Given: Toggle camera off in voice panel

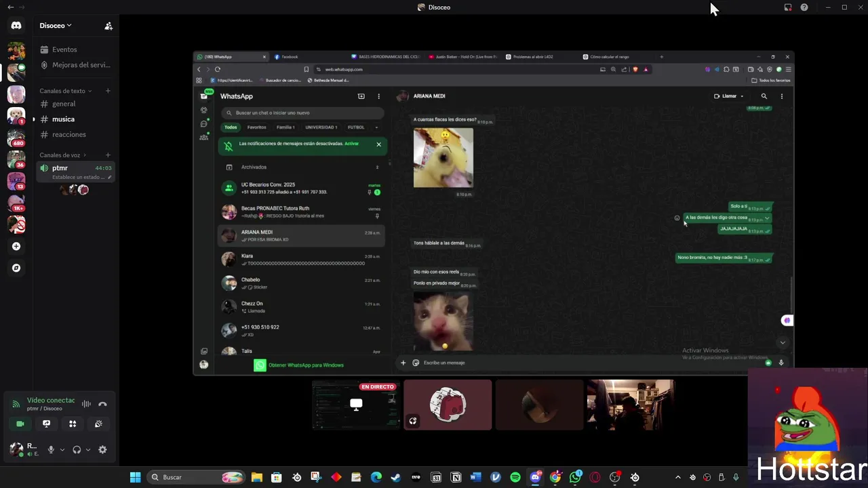Looking at the screenshot, I should [x=20, y=424].
